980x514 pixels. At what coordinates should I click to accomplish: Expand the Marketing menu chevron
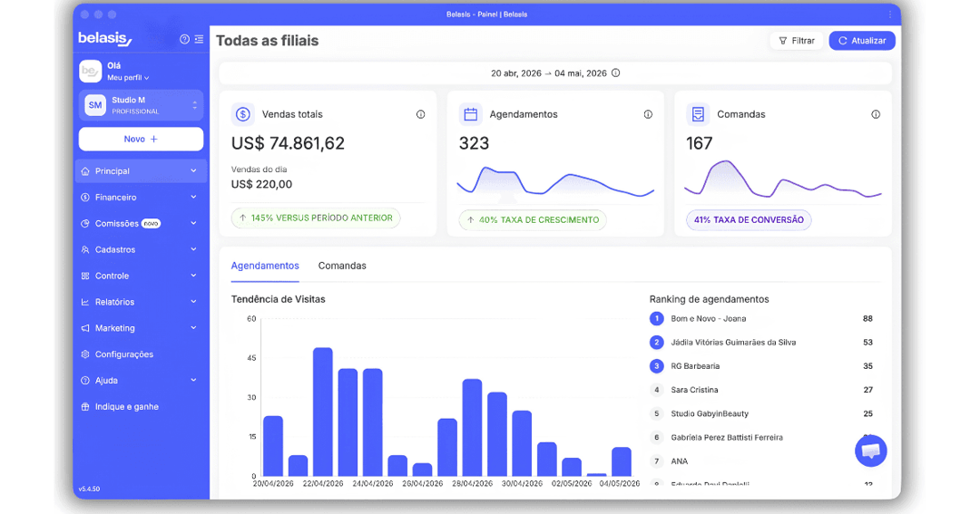(194, 328)
